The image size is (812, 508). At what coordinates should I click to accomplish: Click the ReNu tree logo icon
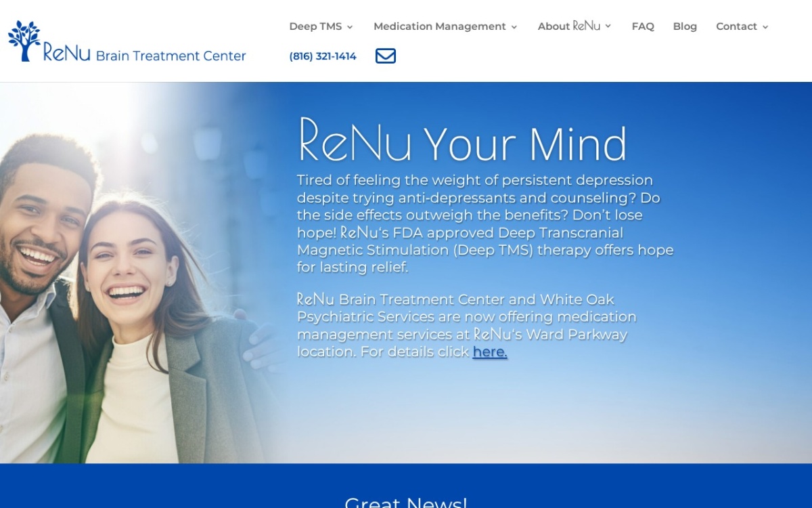pos(24,41)
